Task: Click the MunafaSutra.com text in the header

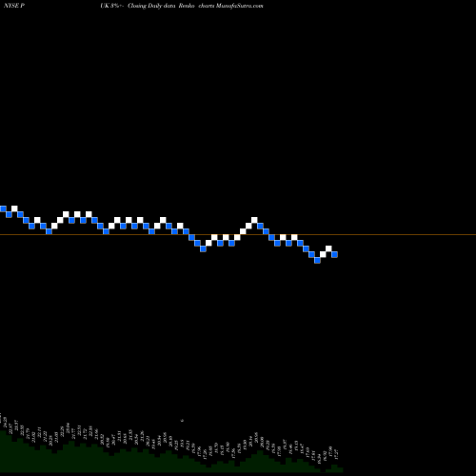Action: point(239,6)
